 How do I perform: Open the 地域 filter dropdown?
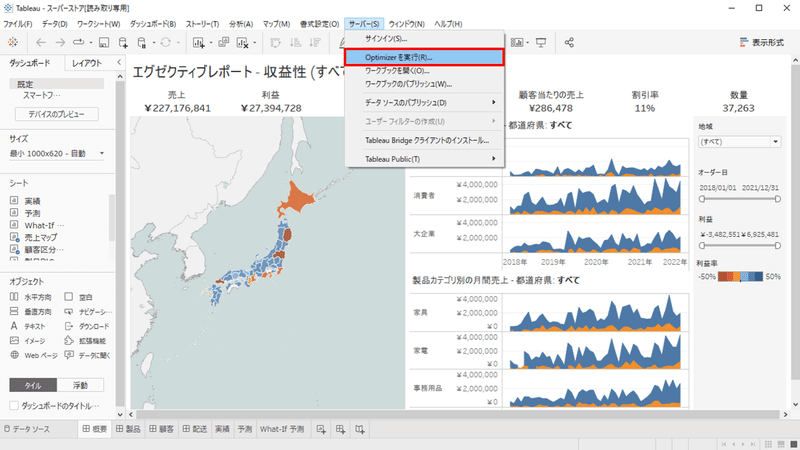click(x=739, y=142)
